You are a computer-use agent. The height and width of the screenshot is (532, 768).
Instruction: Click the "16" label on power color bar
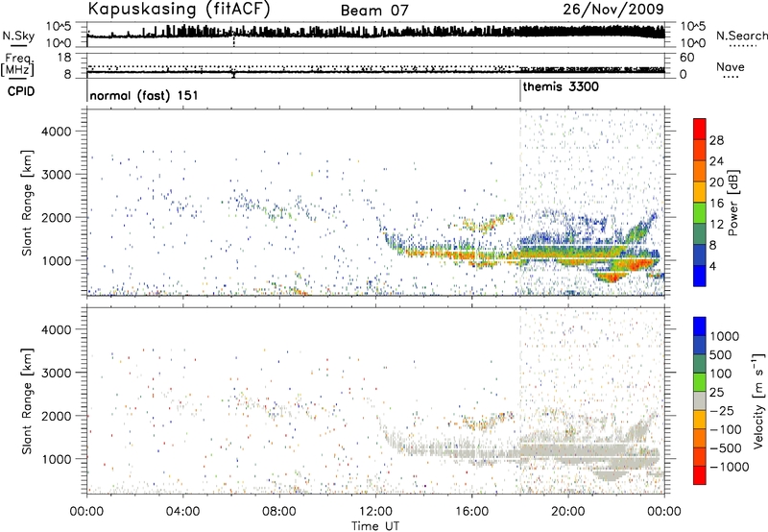[x=716, y=204]
